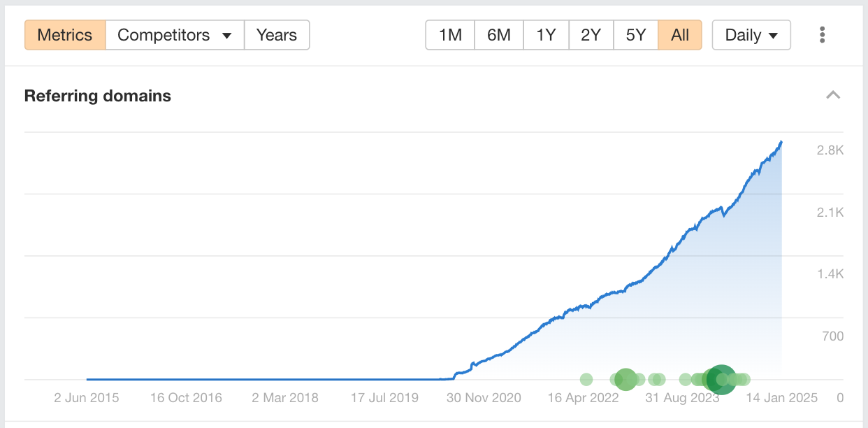
Task: Open the three-dot more options menu
Action: point(823,35)
